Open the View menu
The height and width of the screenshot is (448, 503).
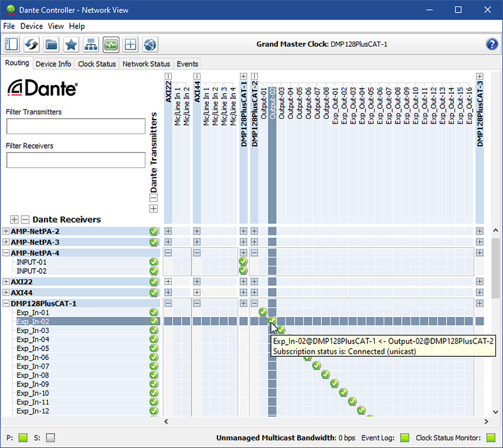point(56,26)
